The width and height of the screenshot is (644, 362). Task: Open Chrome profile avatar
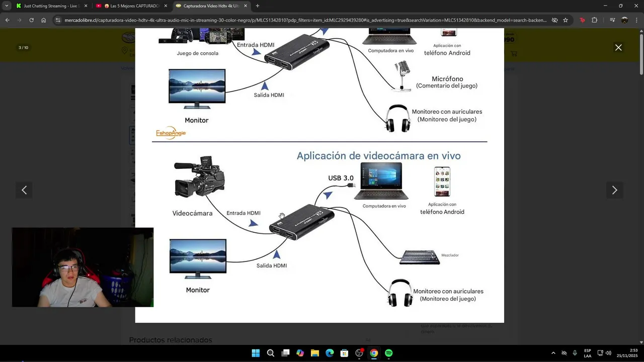point(624,20)
